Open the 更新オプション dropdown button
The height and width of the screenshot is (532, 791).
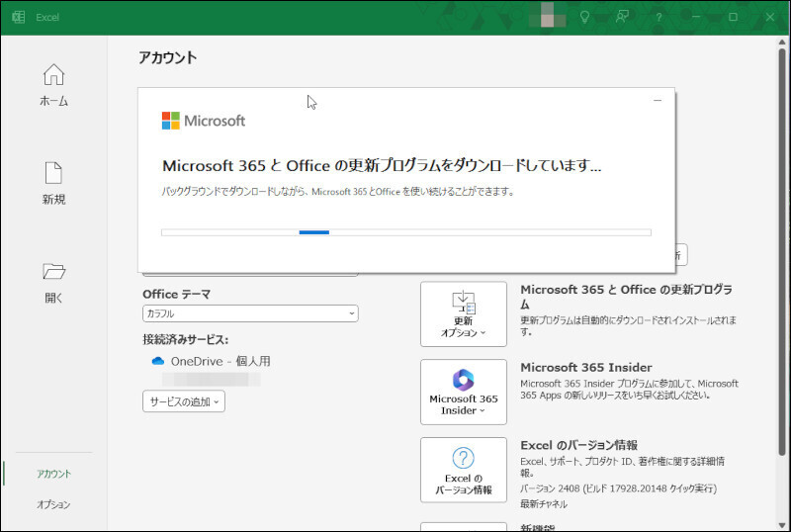tap(463, 313)
